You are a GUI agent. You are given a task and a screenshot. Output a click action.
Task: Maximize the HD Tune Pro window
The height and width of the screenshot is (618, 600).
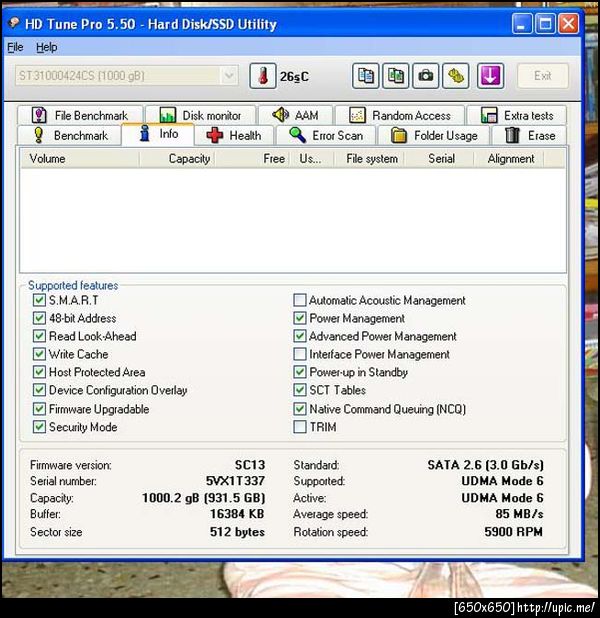pyautogui.click(x=545, y=24)
